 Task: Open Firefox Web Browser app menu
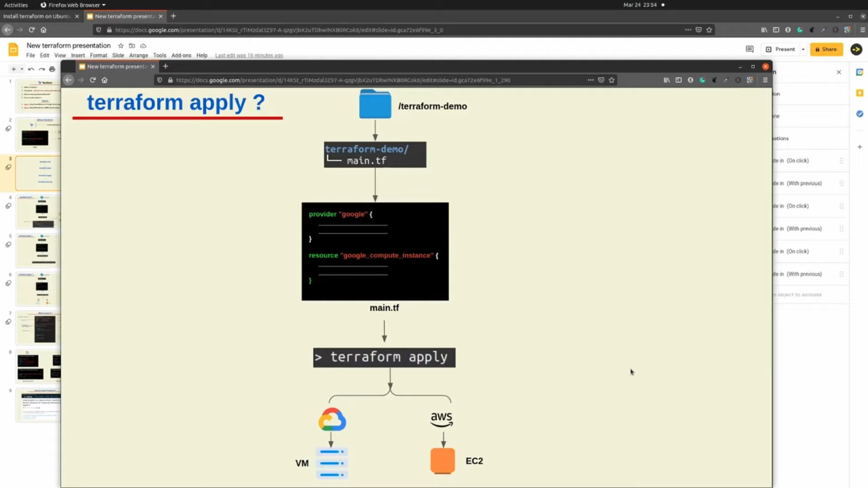click(73, 4)
